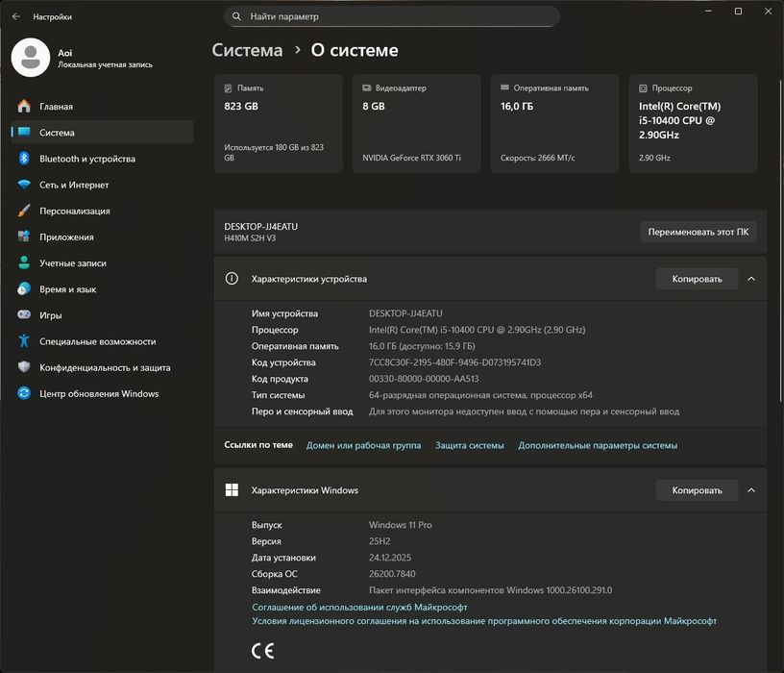
Task: Collapse the Характеристики Windows section
Action: (751, 490)
